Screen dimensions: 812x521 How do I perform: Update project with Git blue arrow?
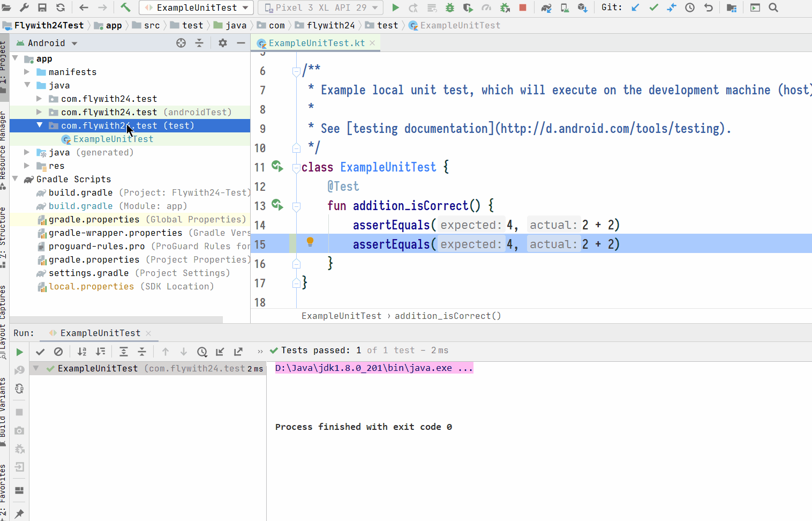635,8
